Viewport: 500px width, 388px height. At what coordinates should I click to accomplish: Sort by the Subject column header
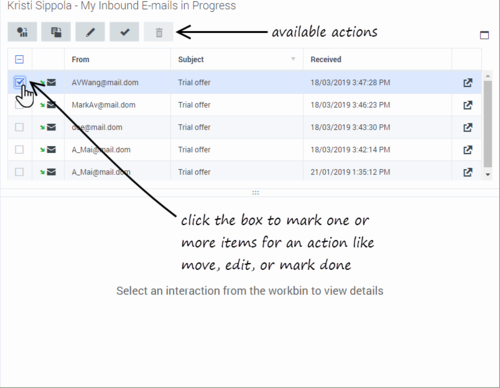[191, 59]
